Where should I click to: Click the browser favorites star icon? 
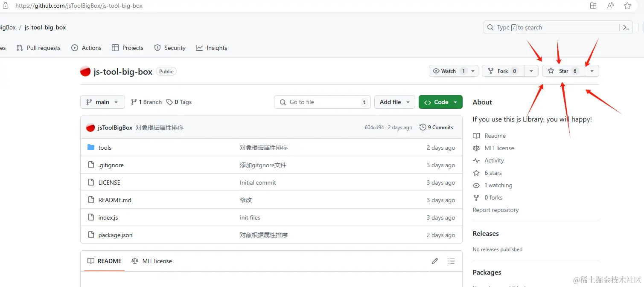[627, 6]
